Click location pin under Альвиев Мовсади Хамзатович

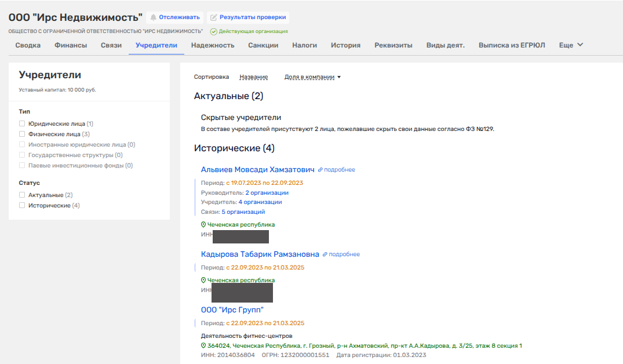tap(203, 224)
